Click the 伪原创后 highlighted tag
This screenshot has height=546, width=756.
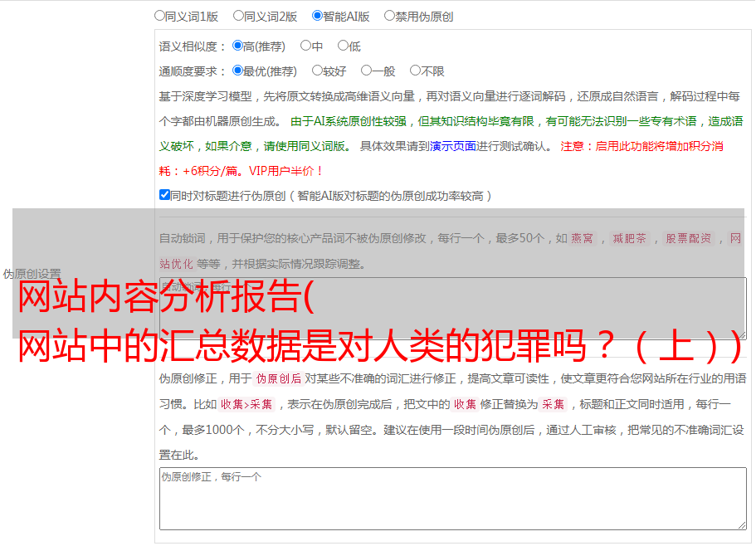(x=279, y=378)
